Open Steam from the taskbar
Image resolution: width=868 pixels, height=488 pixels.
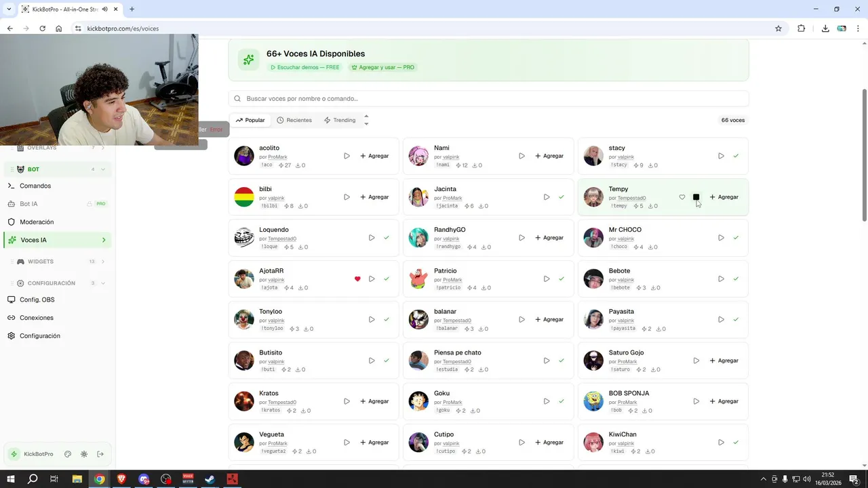[210, 479]
